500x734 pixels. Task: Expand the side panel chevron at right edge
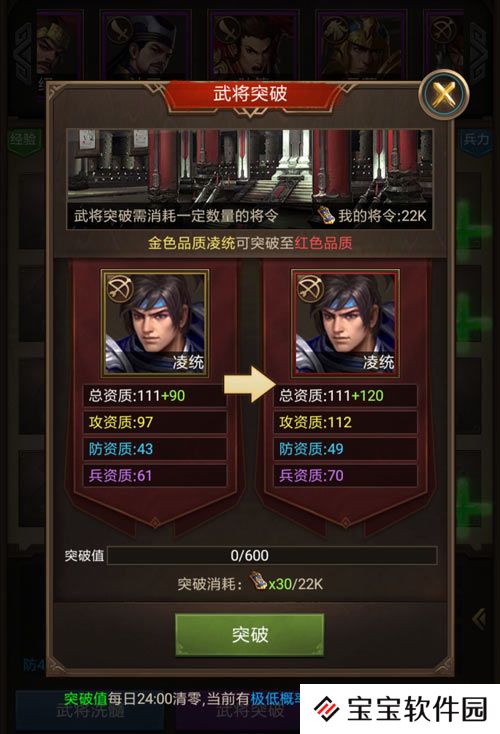coord(479,619)
